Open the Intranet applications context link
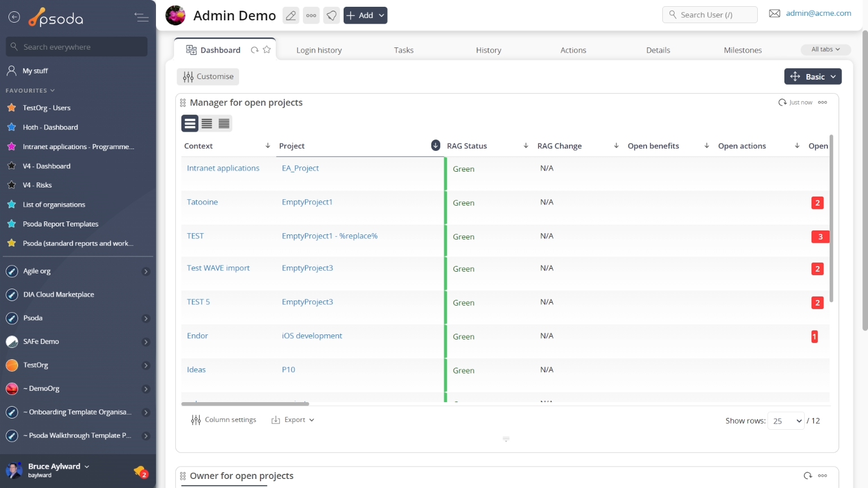The height and width of the screenshot is (488, 868). (223, 168)
